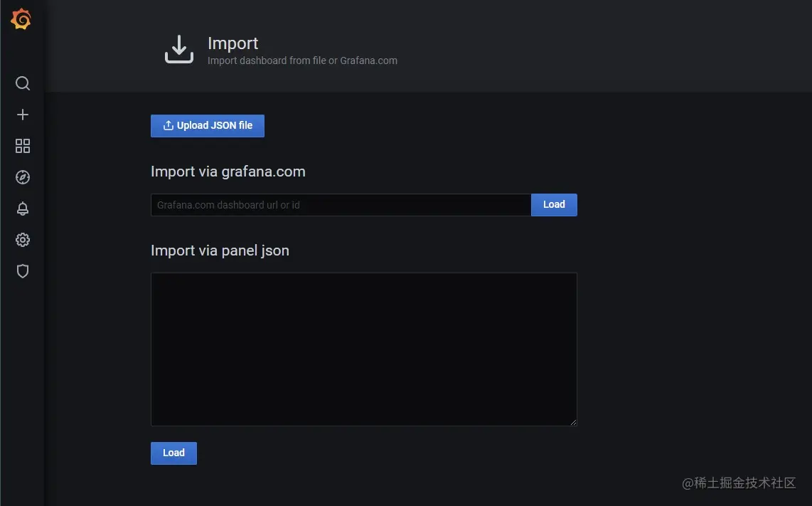Open the Dashboards four-squares icon
Viewport: 812px width, 506px height.
coord(22,146)
